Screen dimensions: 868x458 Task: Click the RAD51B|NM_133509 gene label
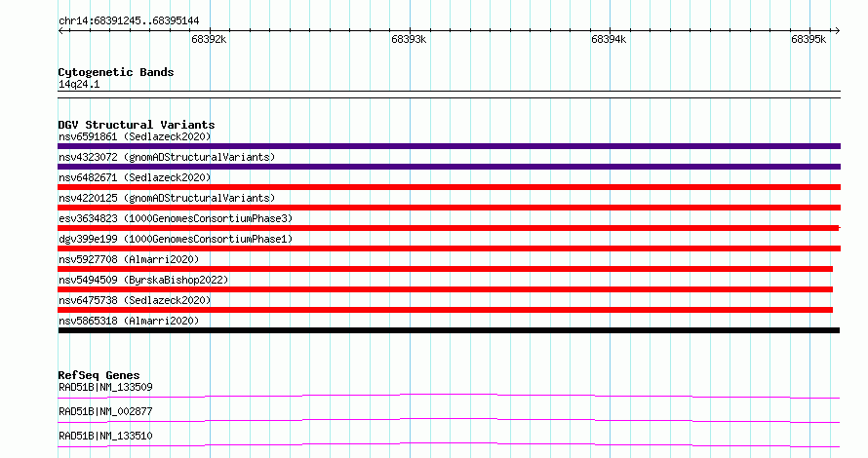(105, 387)
